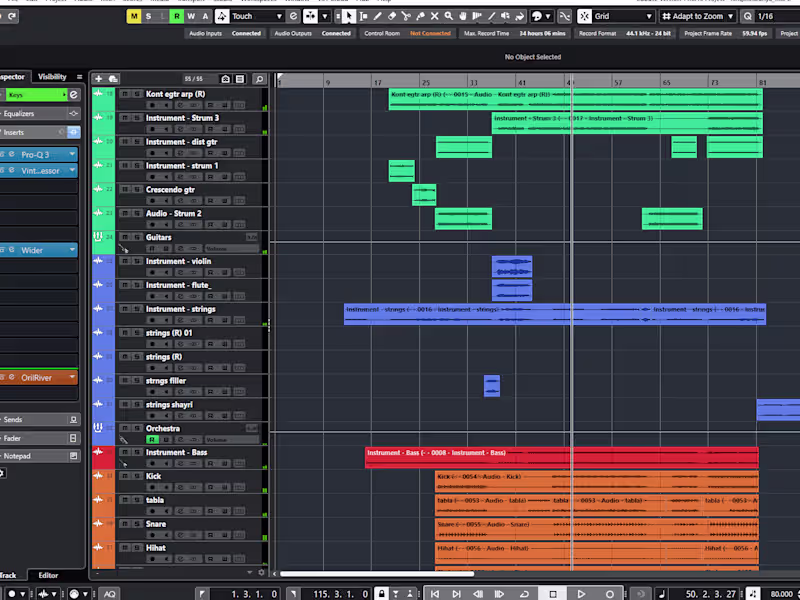Click the Forward transport button

click(x=499, y=594)
